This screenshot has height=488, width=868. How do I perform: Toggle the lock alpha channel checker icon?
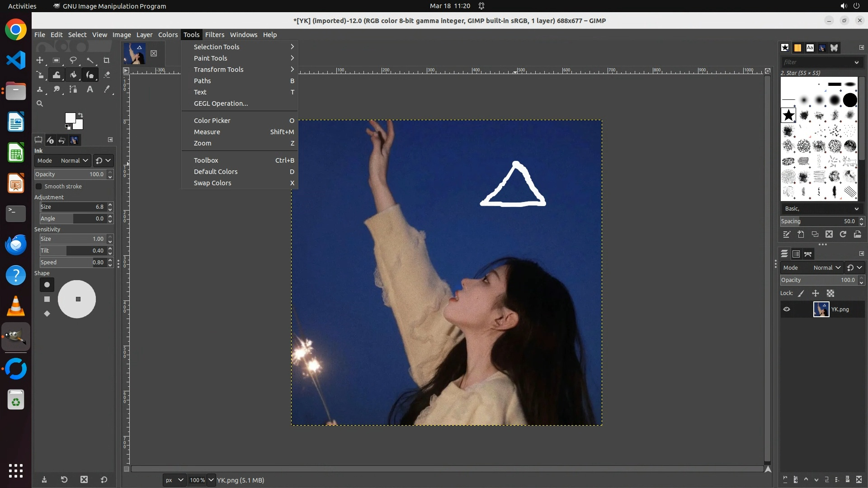pyautogui.click(x=830, y=293)
